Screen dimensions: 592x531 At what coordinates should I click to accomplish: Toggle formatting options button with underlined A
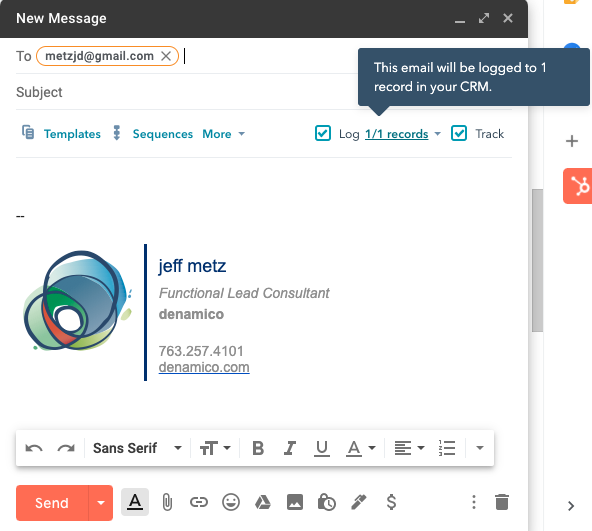[x=135, y=502]
